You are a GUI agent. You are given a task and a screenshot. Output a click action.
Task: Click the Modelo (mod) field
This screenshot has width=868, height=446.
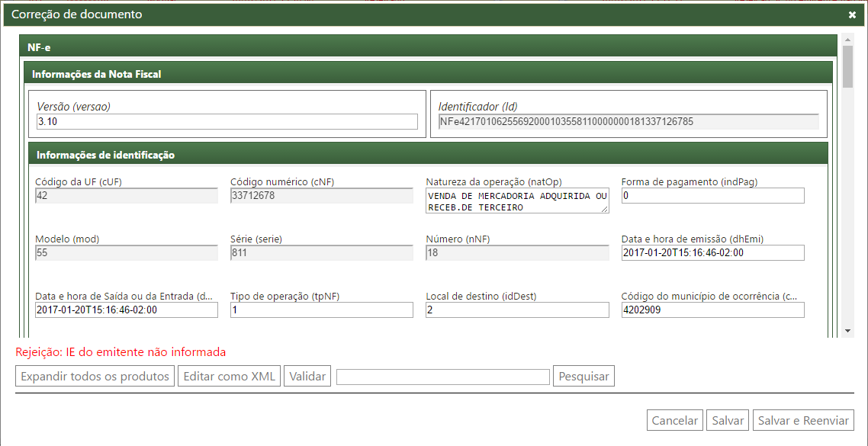tap(127, 253)
